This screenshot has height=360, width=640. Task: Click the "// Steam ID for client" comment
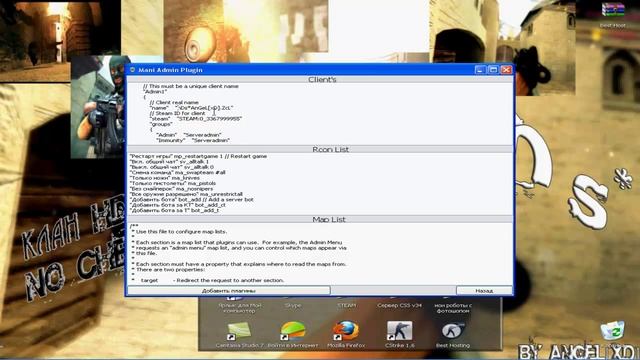click(178, 113)
